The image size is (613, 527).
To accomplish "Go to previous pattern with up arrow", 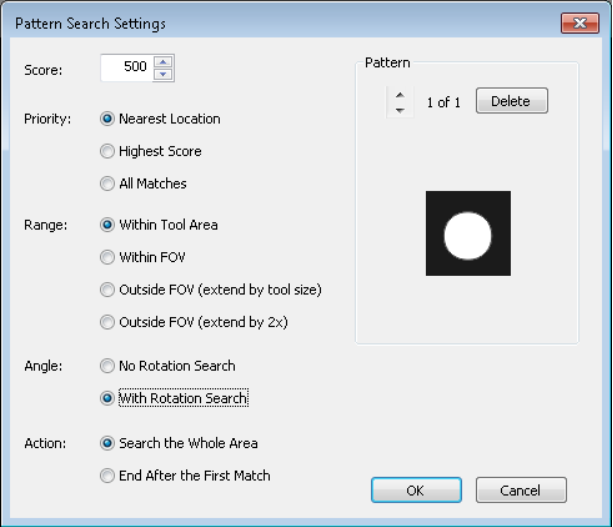I will 400,95.
